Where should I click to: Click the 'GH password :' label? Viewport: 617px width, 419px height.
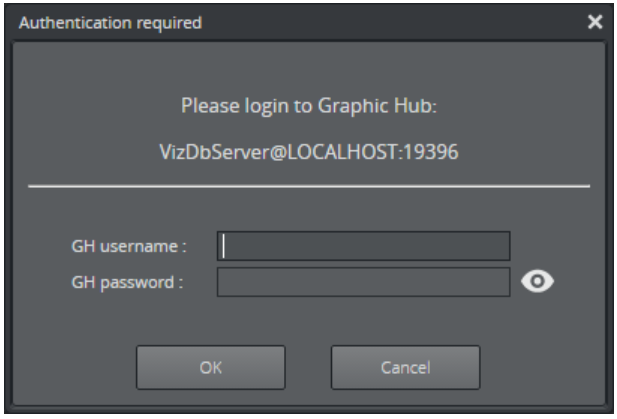click(x=127, y=282)
